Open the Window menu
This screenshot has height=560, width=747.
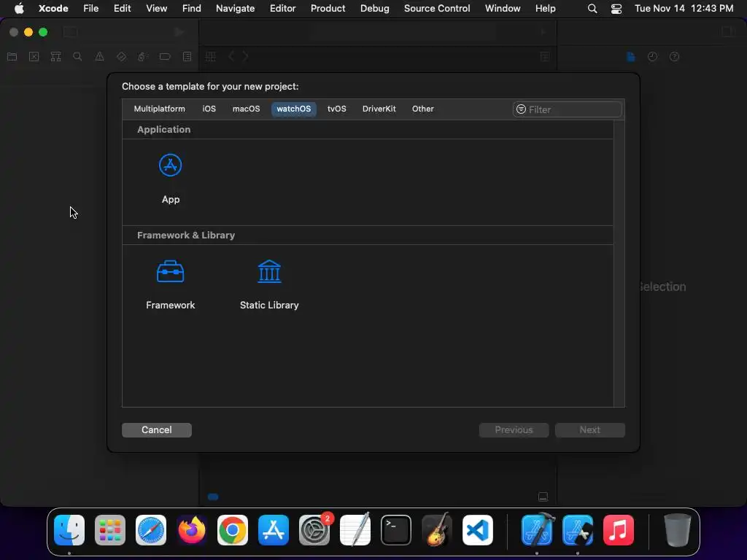point(503,8)
